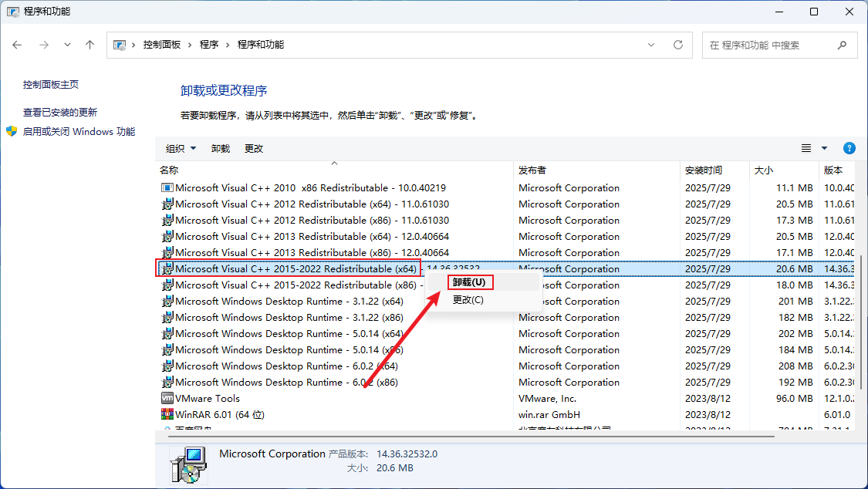Viewport: 868px width, 489px height.
Task: Click the magnifier search icon
Action: (842, 45)
